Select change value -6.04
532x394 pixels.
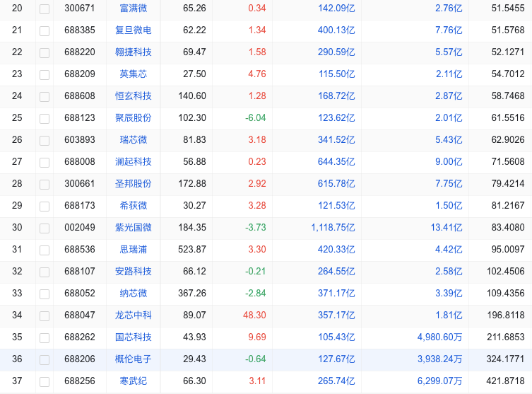point(256,117)
